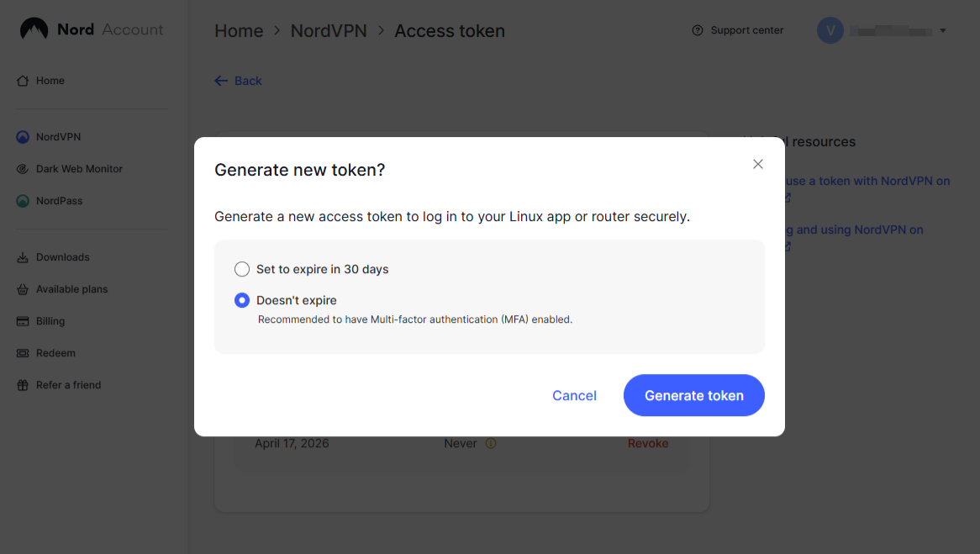Close the Generate new token dialog
This screenshot has width=980, height=554.
pyautogui.click(x=757, y=164)
